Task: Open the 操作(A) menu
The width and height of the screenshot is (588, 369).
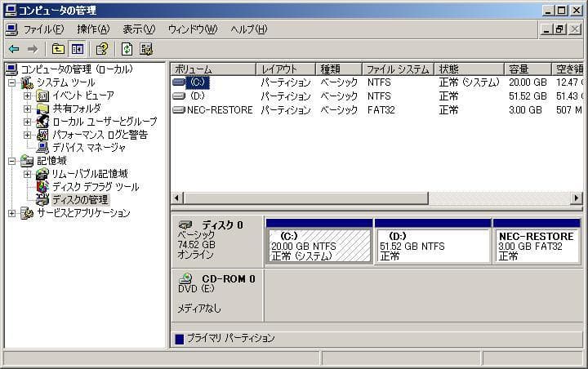Action: (x=93, y=29)
